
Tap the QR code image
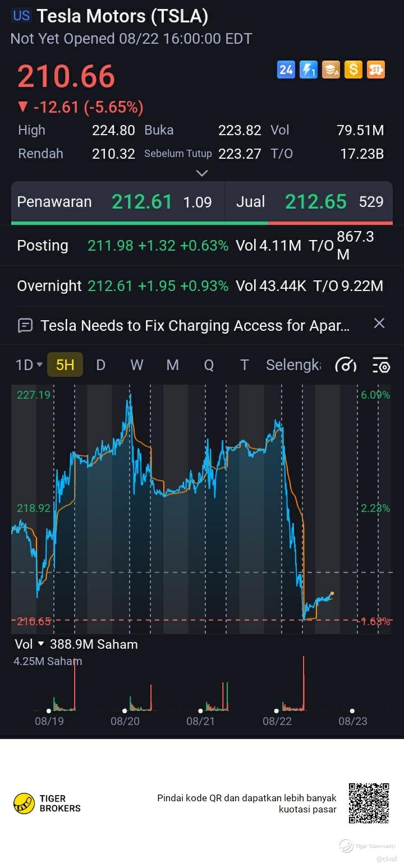pos(369,803)
